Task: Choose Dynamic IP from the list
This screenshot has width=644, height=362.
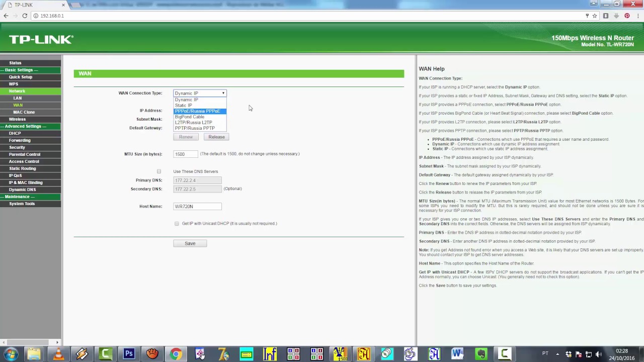Action: click(200, 100)
